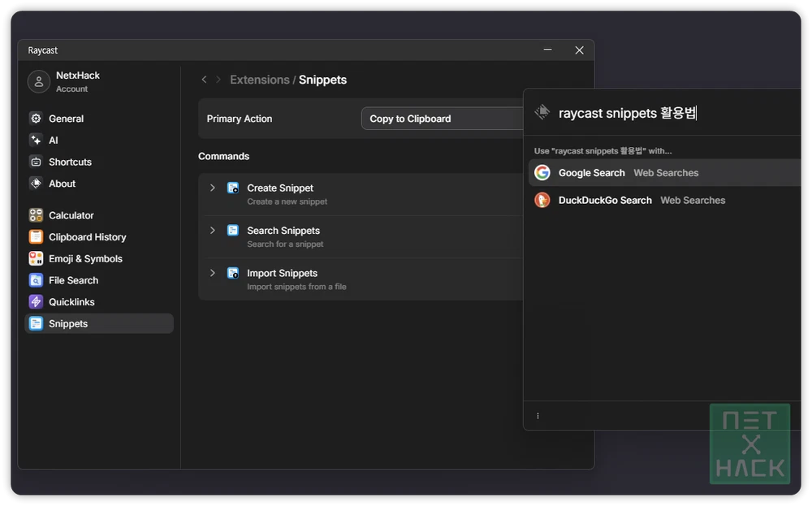
Task: Go forward with the right arrow
Action: click(x=218, y=80)
